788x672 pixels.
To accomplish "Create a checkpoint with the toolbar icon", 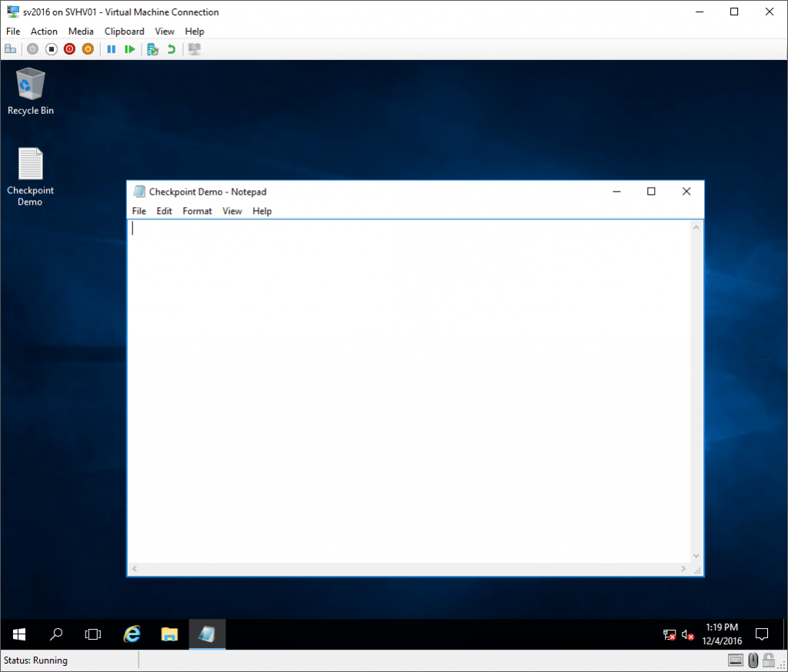I will coord(153,49).
